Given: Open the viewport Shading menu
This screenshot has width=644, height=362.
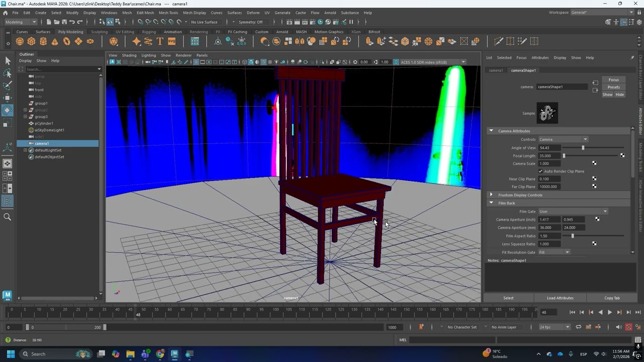Looking at the screenshot, I should tap(129, 55).
